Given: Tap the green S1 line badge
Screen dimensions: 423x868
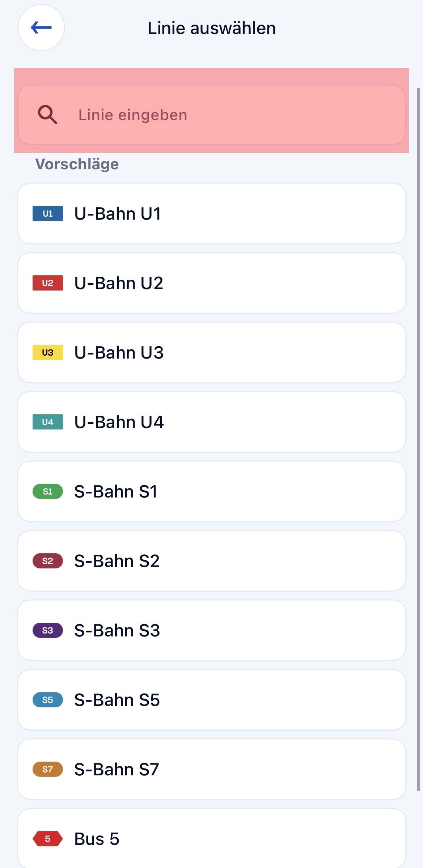Looking at the screenshot, I should tap(48, 491).
